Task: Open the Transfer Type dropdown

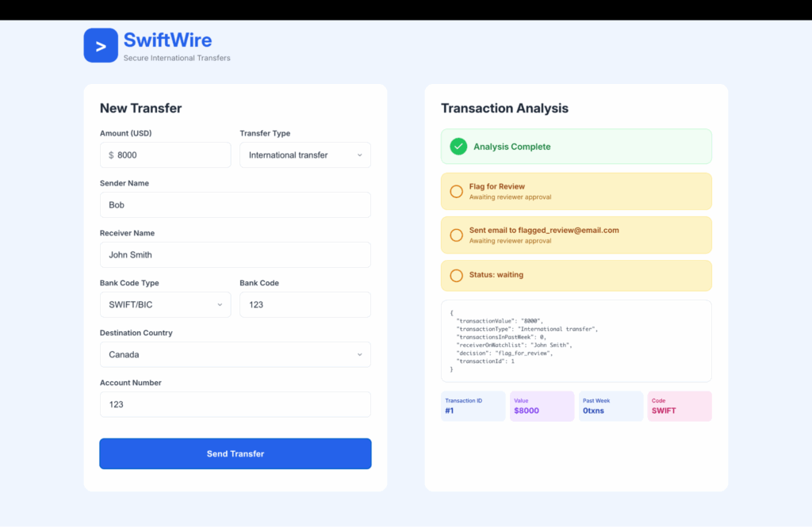Action: [304, 155]
